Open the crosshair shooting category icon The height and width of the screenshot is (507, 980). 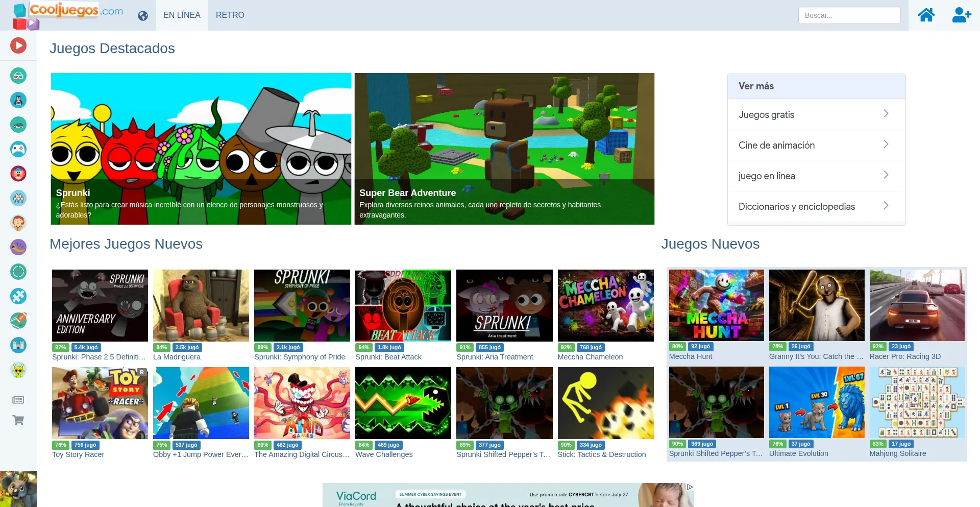click(18, 272)
